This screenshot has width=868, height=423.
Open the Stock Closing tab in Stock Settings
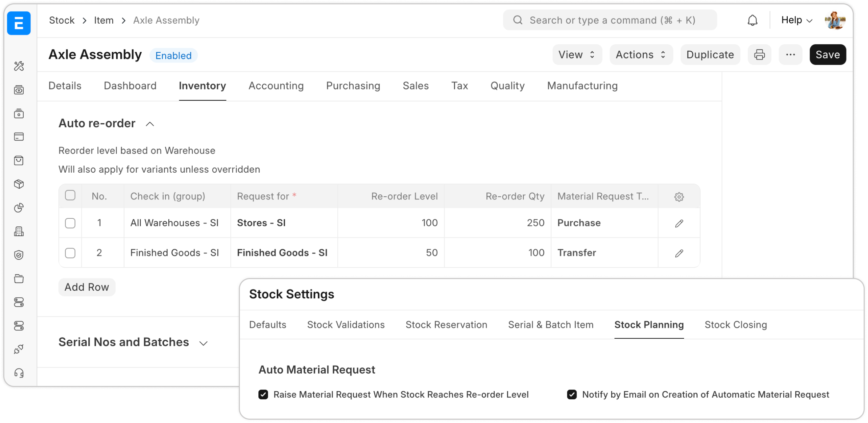735,325
